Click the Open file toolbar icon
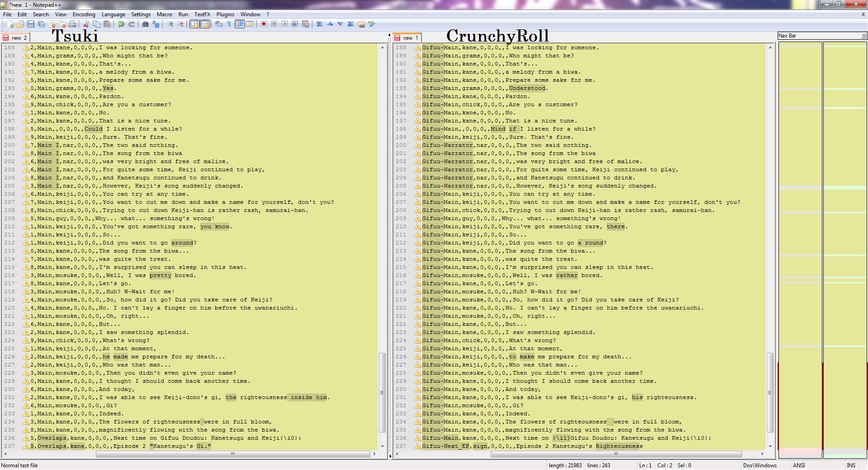This screenshot has width=868, height=470. [x=20, y=24]
